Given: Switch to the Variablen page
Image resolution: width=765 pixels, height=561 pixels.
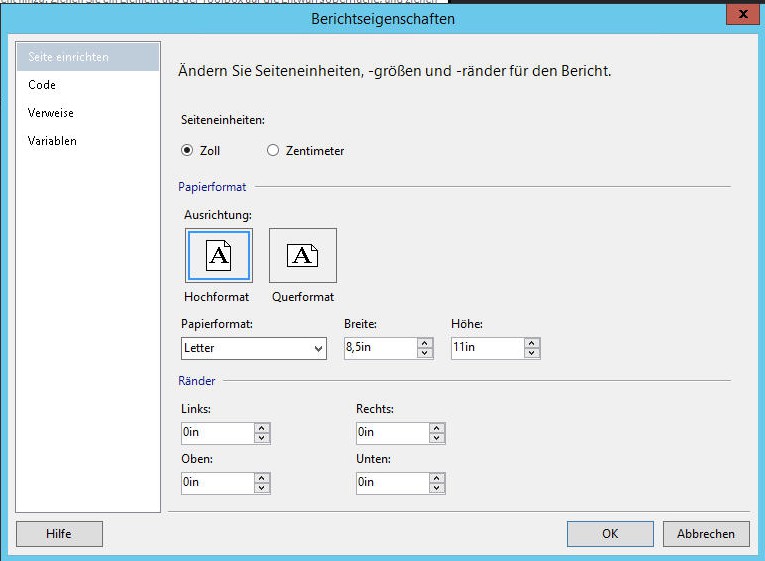Looking at the screenshot, I should 88,141.
